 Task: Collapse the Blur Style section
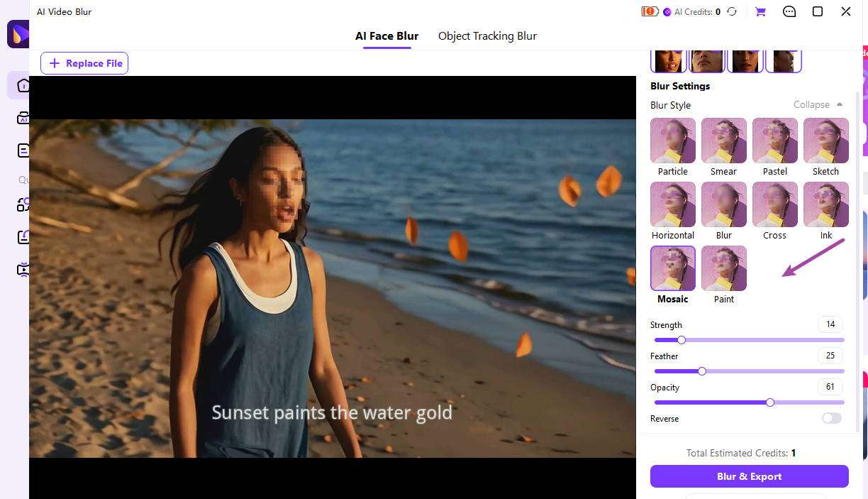click(818, 104)
